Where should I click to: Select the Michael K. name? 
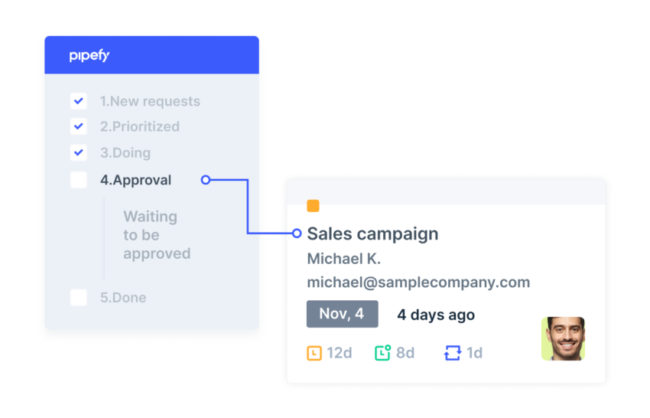[344, 259]
